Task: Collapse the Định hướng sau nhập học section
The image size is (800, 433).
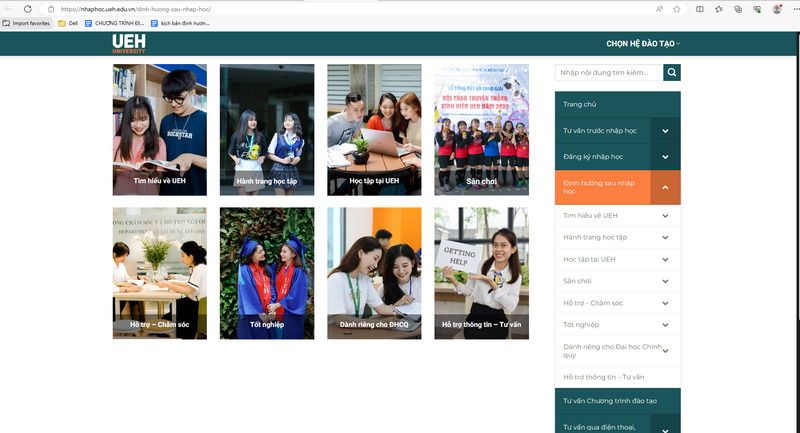Action: click(x=665, y=187)
